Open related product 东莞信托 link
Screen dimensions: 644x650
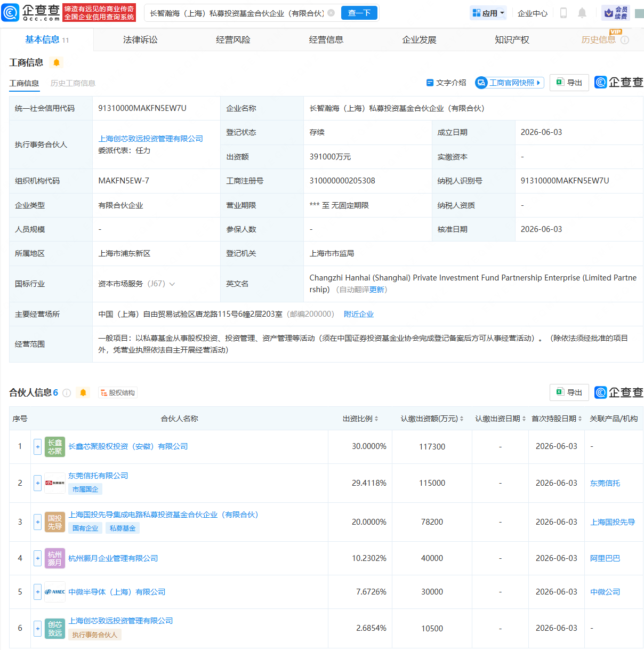[x=605, y=483]
